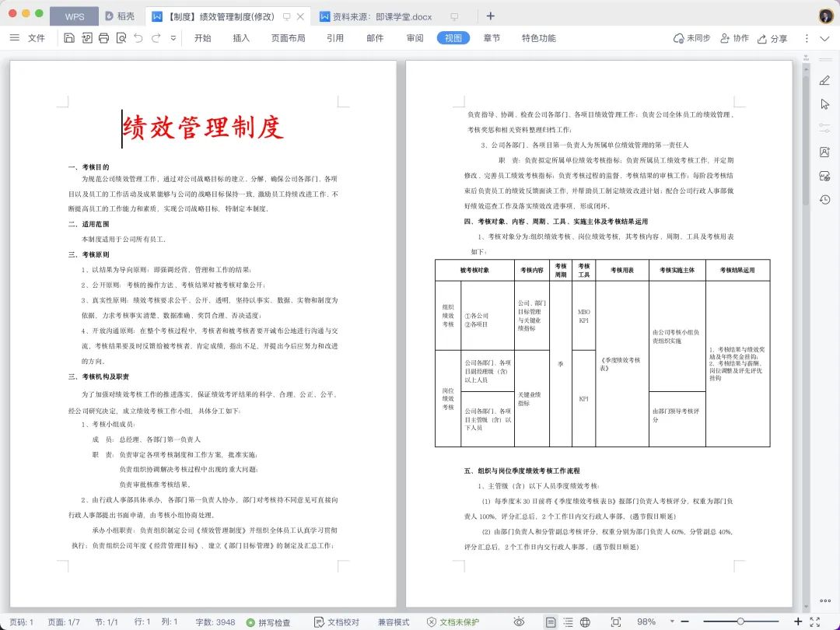Image resolution: width=840 pixels, height=630 pixels.
Task: Open the 特色功能 ribbon tab
Action: coord(538,38)
